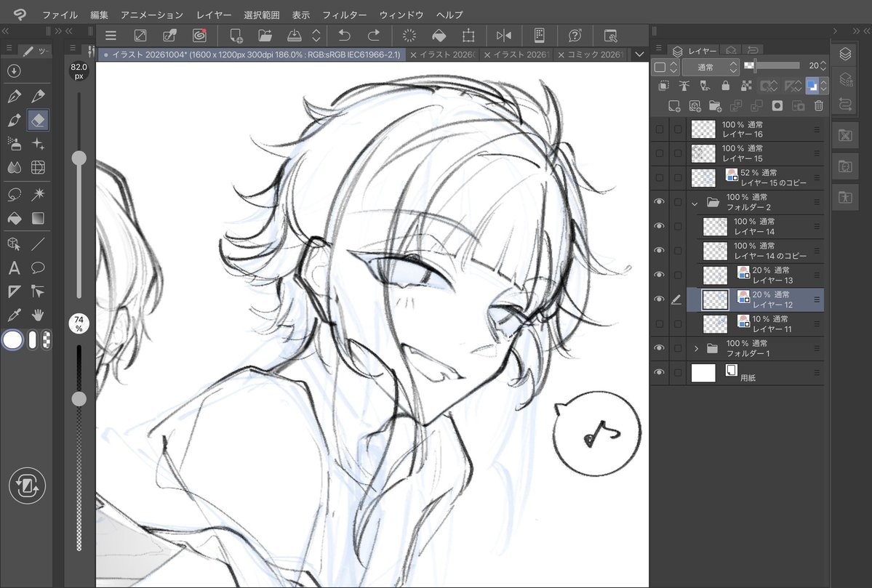Image resolution: width=872 pixels, height=588 pixels.
Task: Click the Create layer mask icon
Action: tap(777, 105)
